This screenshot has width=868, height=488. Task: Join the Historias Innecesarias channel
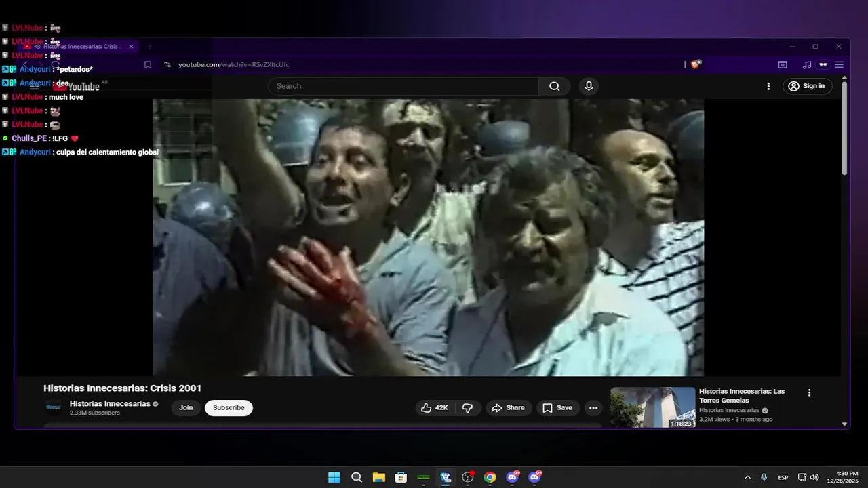coord(186,407)
